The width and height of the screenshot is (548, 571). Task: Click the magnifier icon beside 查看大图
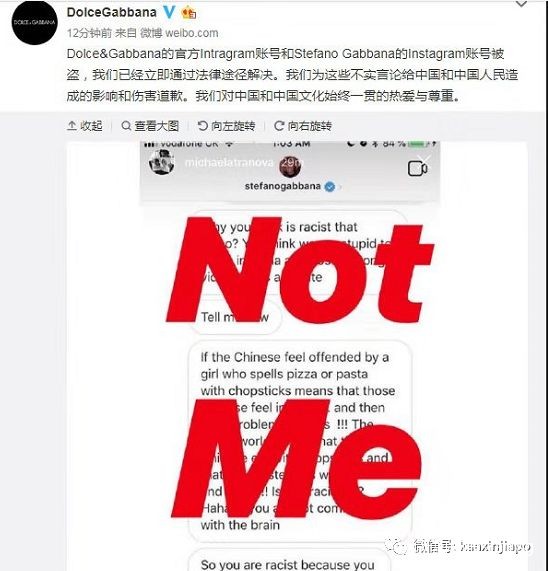point(126,126)
